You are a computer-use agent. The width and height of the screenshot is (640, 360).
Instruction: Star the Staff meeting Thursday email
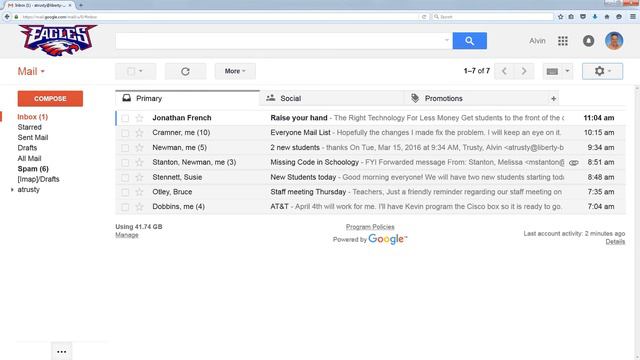tap(139, 192)
